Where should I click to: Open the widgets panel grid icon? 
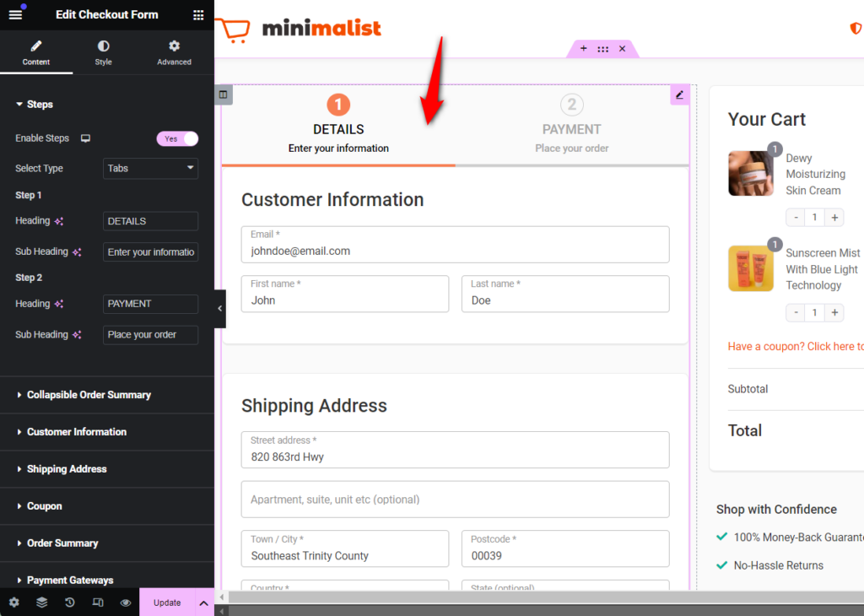click(198, 14)
